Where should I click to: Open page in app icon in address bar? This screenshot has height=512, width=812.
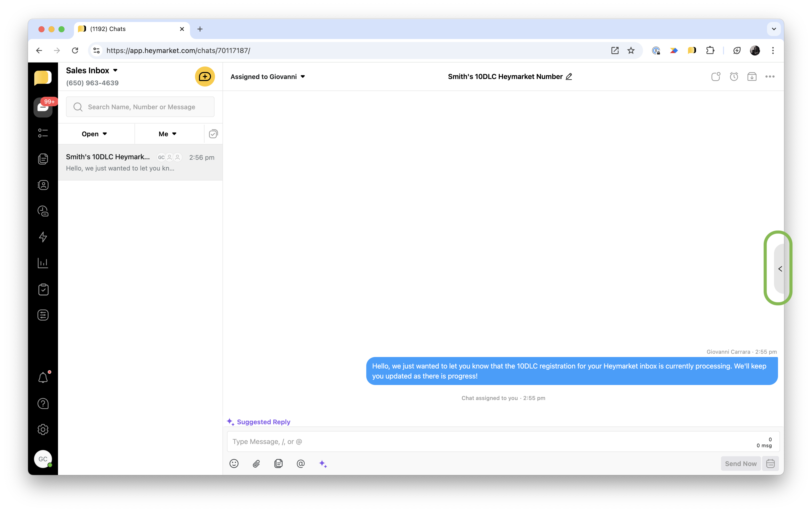(615, 50)
